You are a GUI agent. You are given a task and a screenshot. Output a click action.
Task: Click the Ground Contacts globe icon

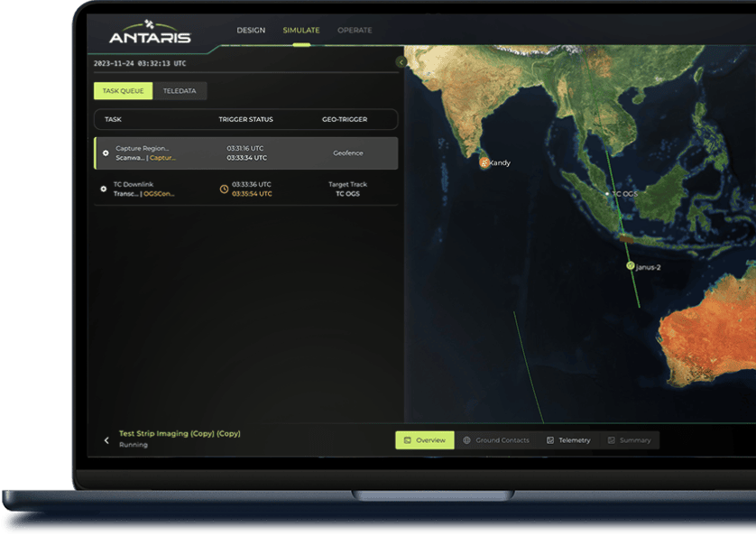[466, 440]
